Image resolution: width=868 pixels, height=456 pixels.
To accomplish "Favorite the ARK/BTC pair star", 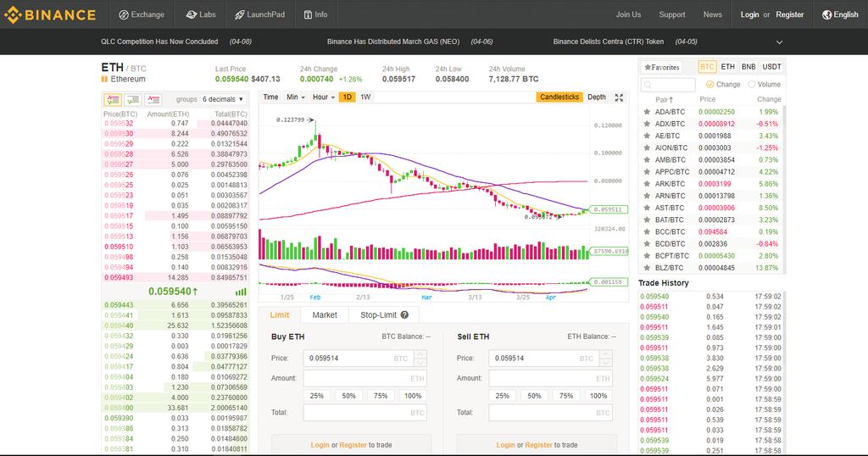I will coord(647,184).
